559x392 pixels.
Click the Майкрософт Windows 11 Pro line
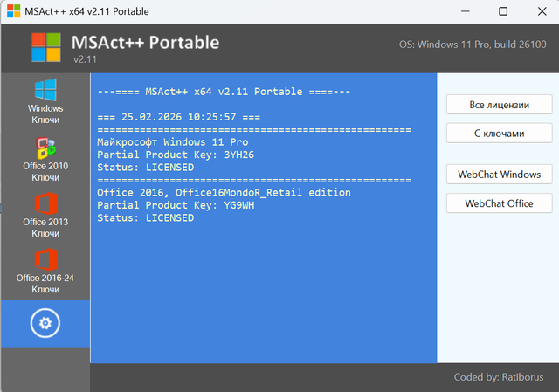point(173,142)
